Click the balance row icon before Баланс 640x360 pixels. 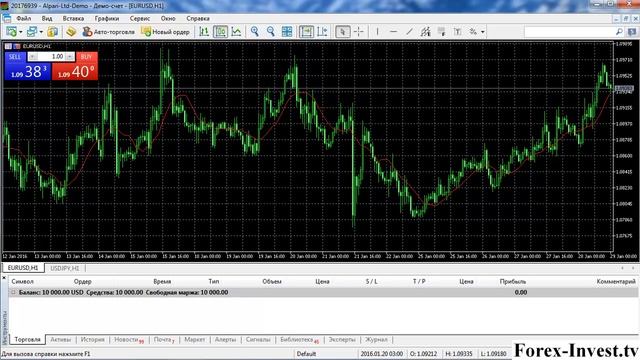click(x=13, y=292)
